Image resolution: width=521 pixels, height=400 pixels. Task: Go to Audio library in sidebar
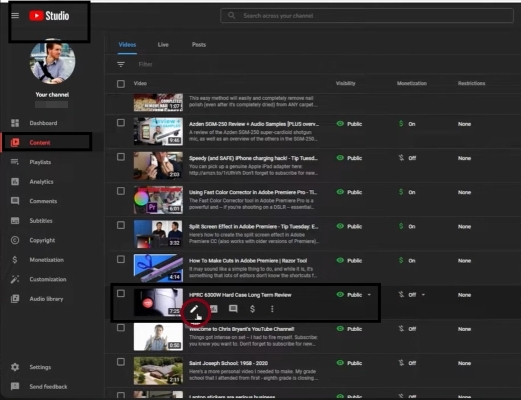click(46, 299)
